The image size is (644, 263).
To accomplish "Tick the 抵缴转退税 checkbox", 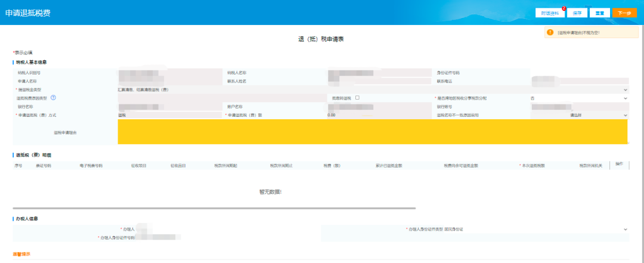I will tap(357, 97).
